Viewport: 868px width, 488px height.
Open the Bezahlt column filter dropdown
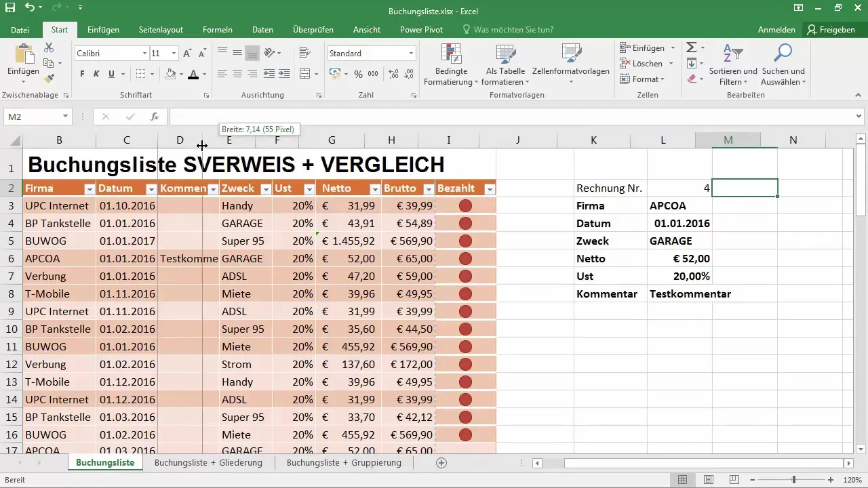[x=490, y=189]
